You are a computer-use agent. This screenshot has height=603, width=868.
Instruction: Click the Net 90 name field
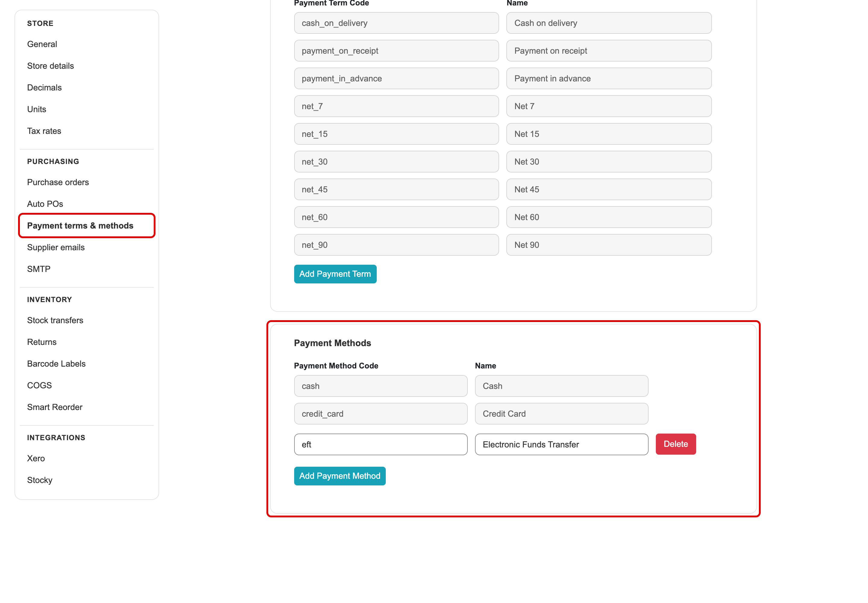tap(609, 245)
